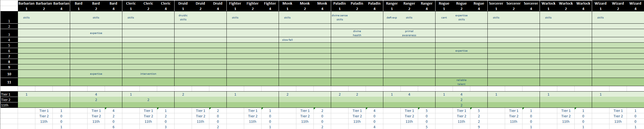The image size is (644, 129).
Task: Select the 'divine health' Paladin cell
Action: pos(357,33)
